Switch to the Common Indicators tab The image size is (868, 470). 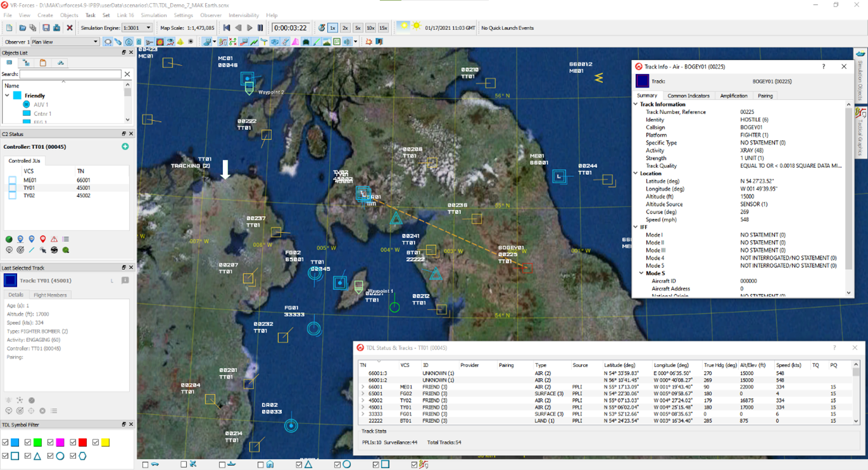click(688, 96)
